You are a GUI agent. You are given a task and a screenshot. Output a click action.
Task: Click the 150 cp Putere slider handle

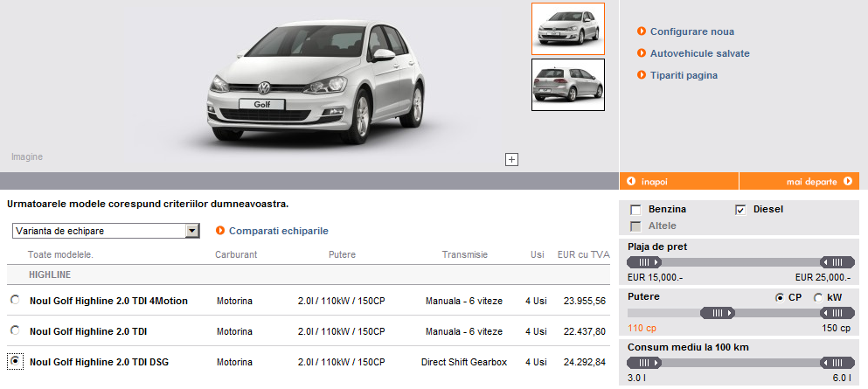pos(837,313)
